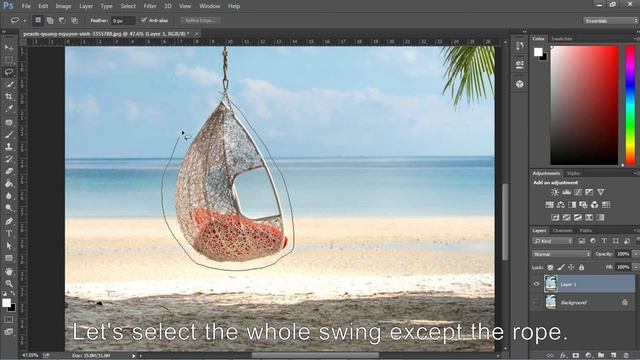Switch to the Swatches tab

pos(562,39)
